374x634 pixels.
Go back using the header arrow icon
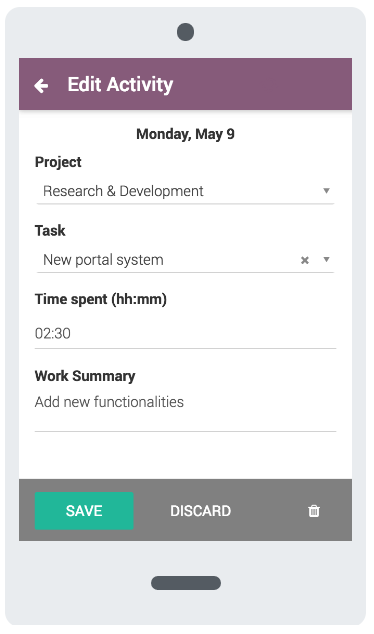pos(41,85)
